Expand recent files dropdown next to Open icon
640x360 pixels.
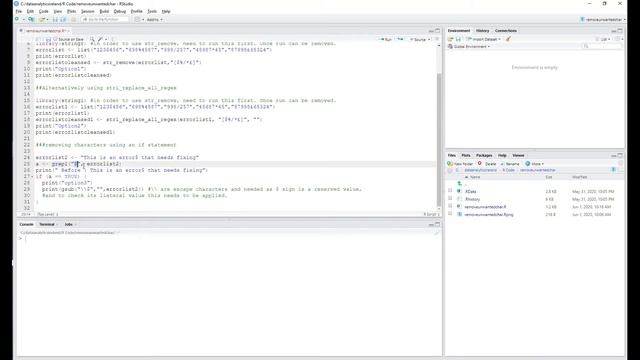(x=47, y=20)
